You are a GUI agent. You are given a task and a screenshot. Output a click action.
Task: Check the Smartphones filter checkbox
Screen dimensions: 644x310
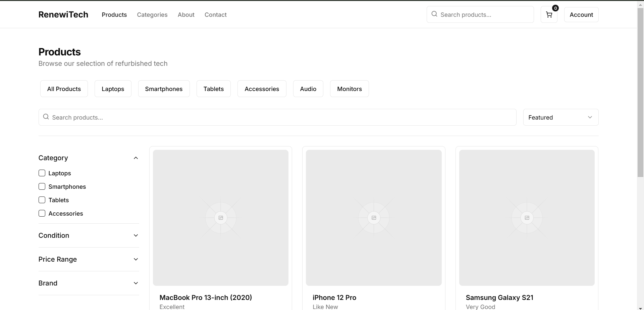(x=42, y=186)
